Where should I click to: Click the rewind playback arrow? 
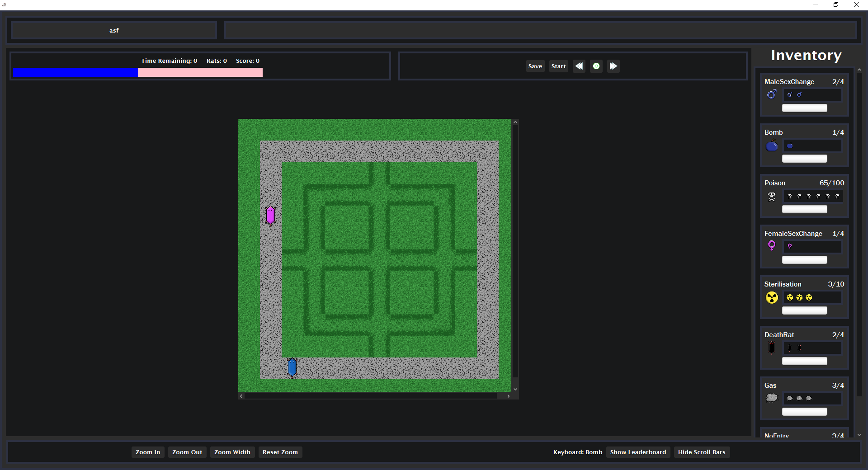579,66
